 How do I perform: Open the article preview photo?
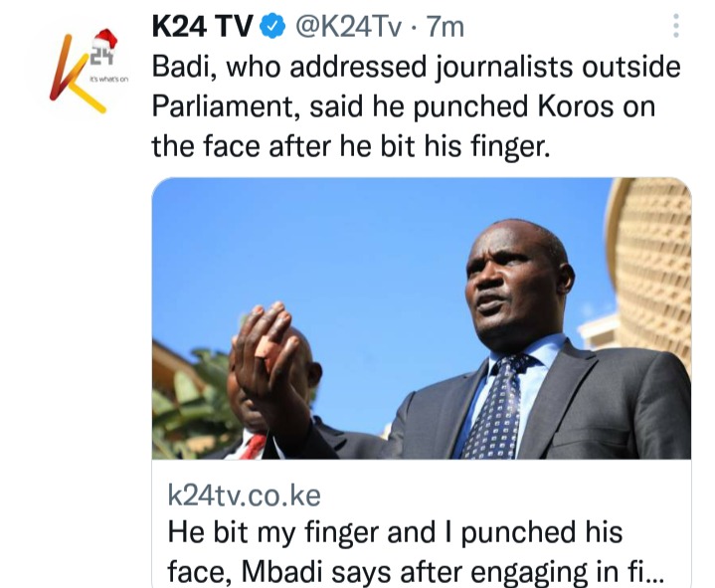click(x=422, y=318)
